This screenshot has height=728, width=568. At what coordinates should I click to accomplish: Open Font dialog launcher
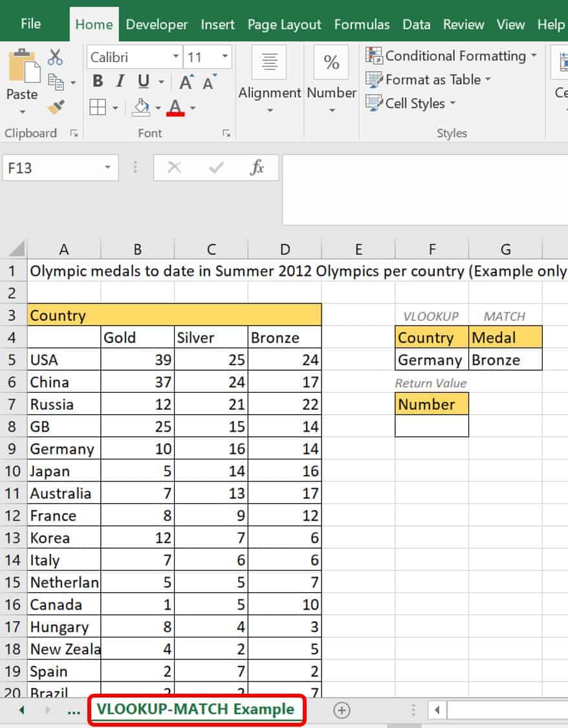(x=226, y=133)
